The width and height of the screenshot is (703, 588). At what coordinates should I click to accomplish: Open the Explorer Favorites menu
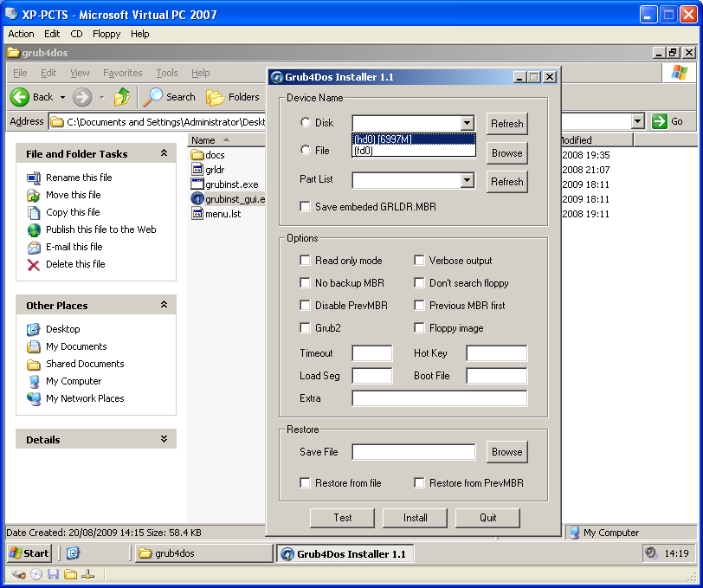click(x=122, y=73)
